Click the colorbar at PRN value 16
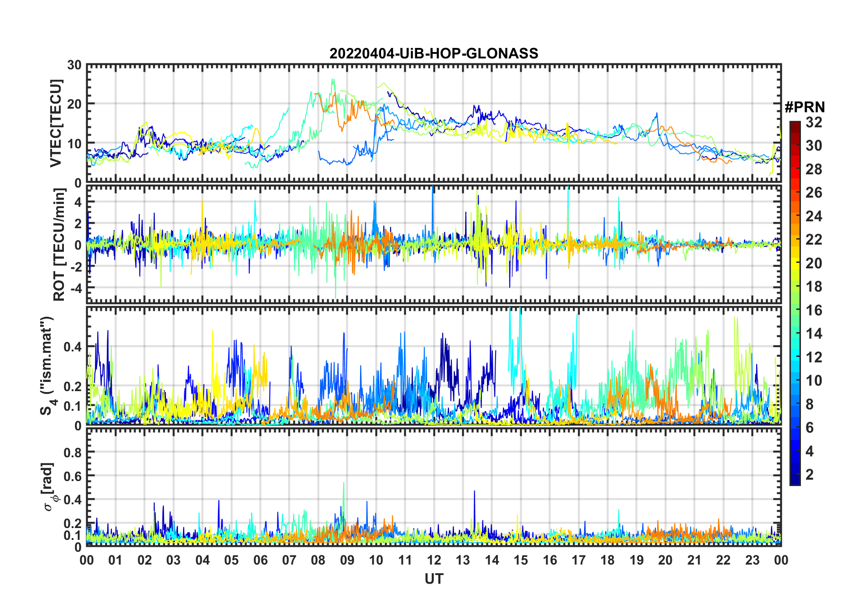 tap(795, 310)
